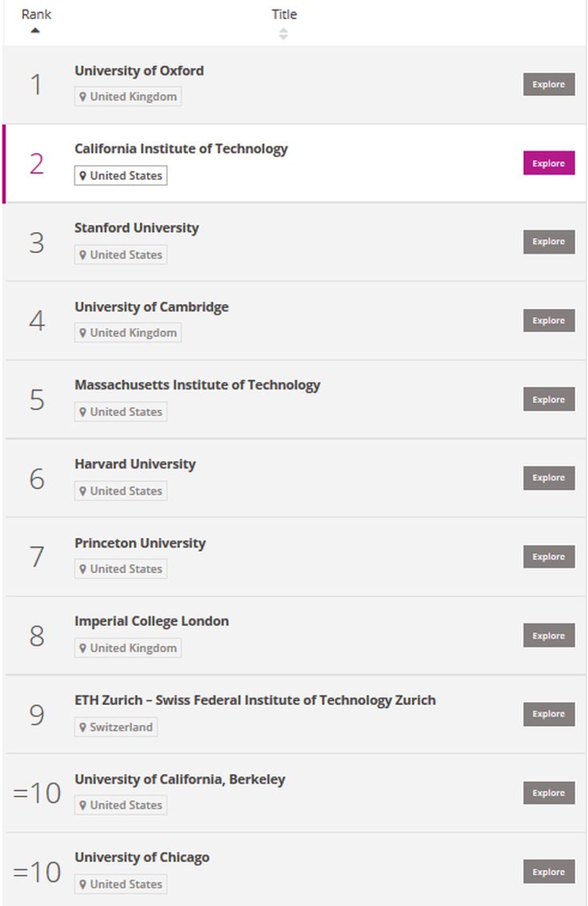Open highlighted Explore for California Institute of Technology
Image resolution: width=588 pixels, height=906 pixels.
549,163
